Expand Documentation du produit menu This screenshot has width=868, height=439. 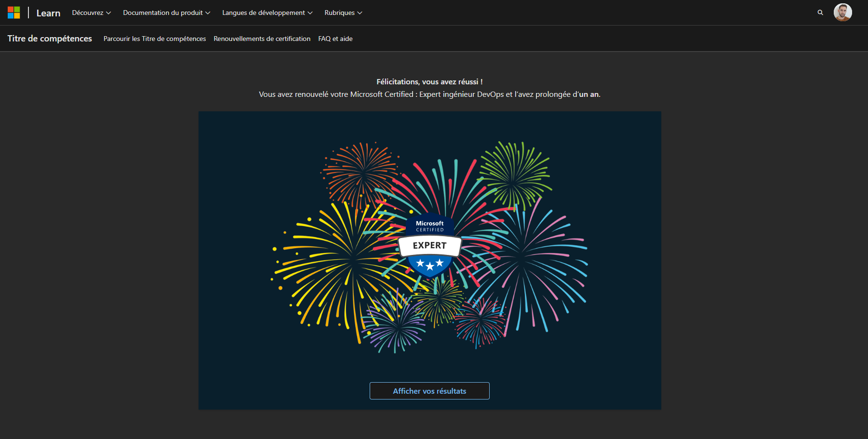point(167,13)
